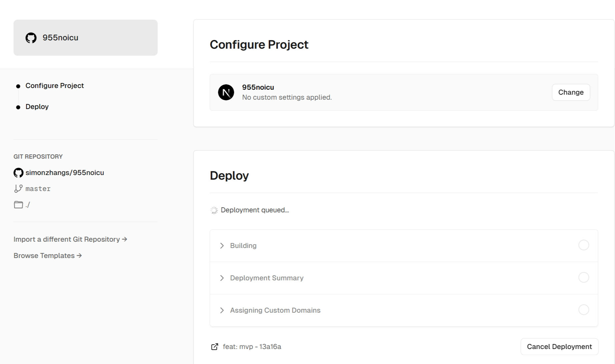Image resolution: width=615 pixels, height=364 pixels.
Task: Click the GitHub logo beside 955noicu
Action: (31, 38)
